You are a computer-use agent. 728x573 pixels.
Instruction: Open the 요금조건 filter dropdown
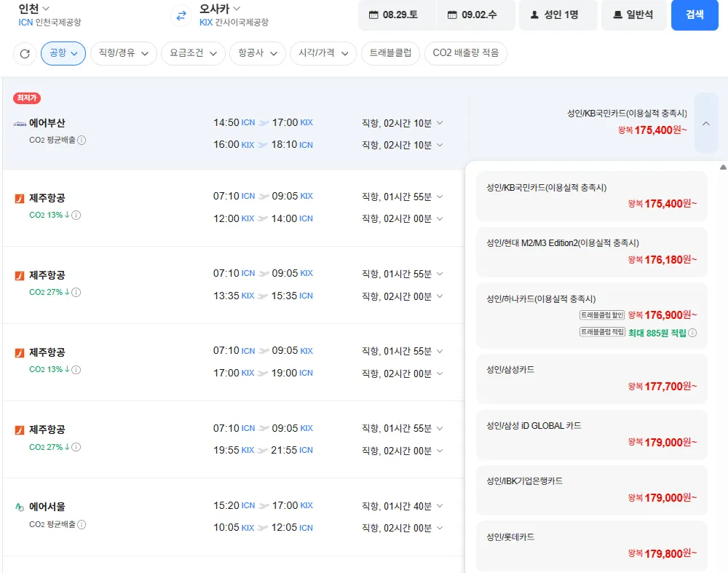pos(193,53)
